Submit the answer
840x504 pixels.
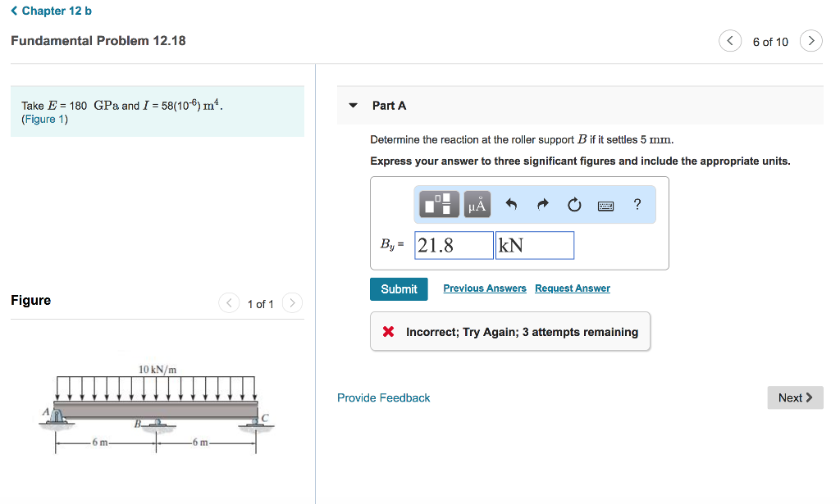pyautogui.click(x=399, y=288)
